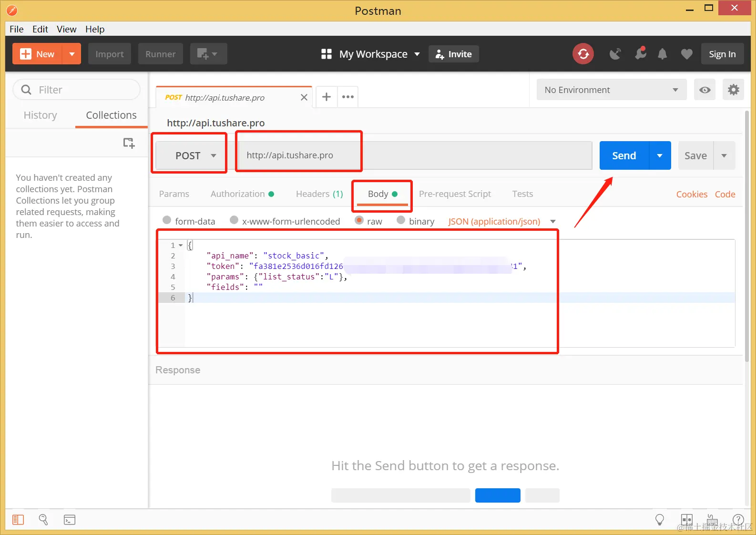
Task: Open the wrench settings icon
Action: tap(640, 53)
